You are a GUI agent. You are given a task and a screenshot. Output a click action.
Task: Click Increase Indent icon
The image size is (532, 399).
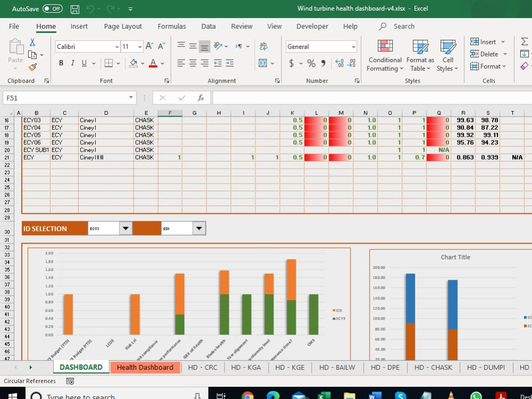230,63
